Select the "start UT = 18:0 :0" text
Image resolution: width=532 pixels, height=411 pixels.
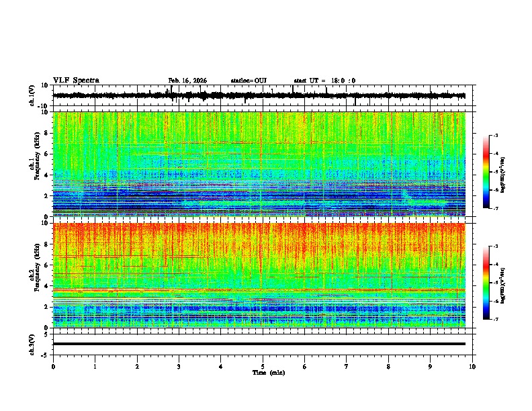pyautogui.click(x=324, y=81)
